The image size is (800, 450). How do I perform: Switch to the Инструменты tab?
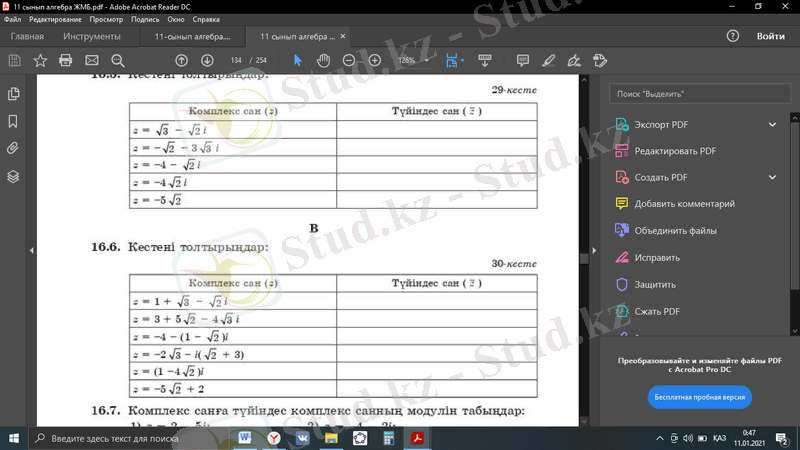92,36
